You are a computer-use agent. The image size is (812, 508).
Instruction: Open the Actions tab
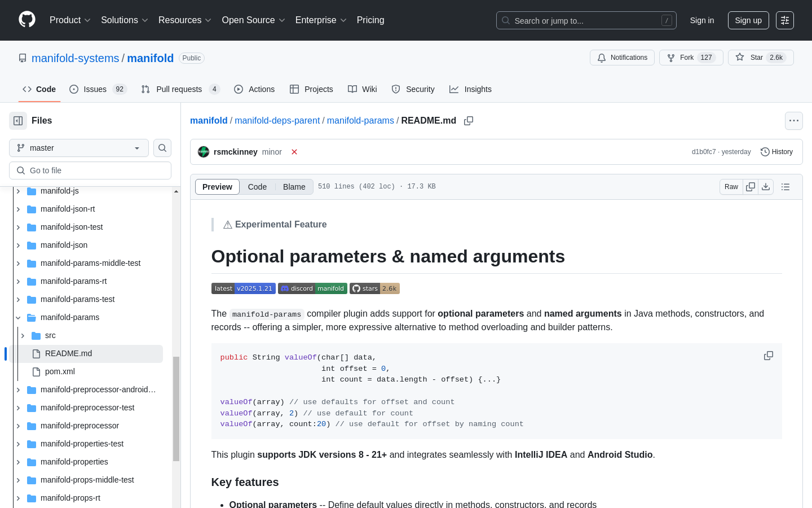click(254, 89)
